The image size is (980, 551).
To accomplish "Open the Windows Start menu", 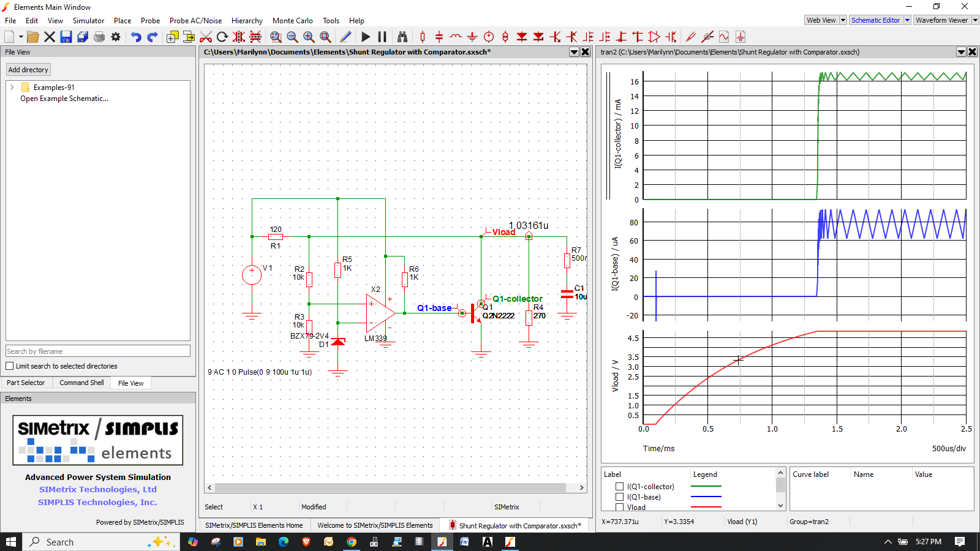I will click(x=11, y=542).
